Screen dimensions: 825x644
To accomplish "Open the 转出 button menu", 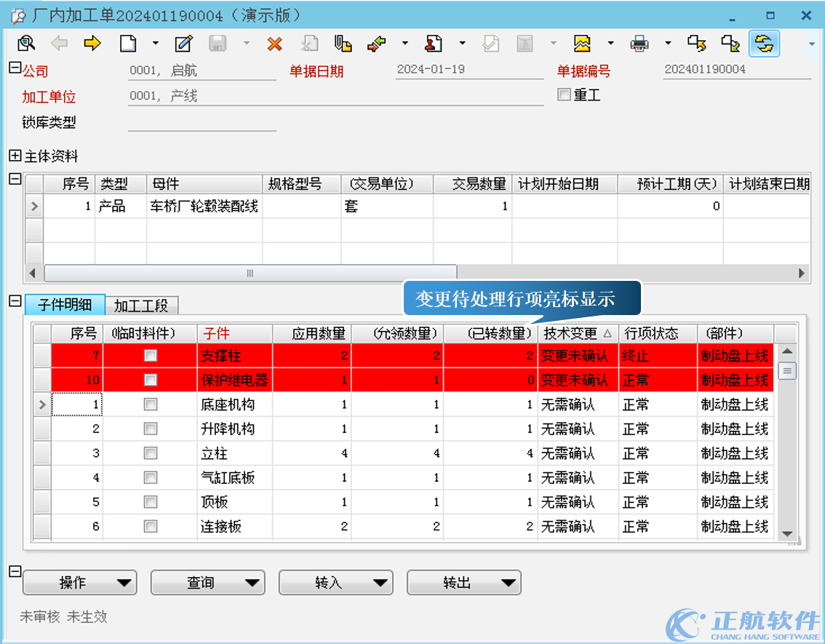I will tap(464, 582).
